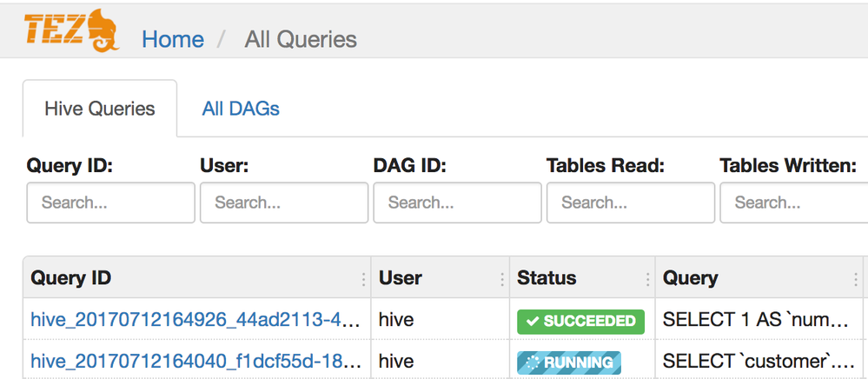Open the Query column options handle
This screenshot has width=868, height=379.
[x=857, y=279]
